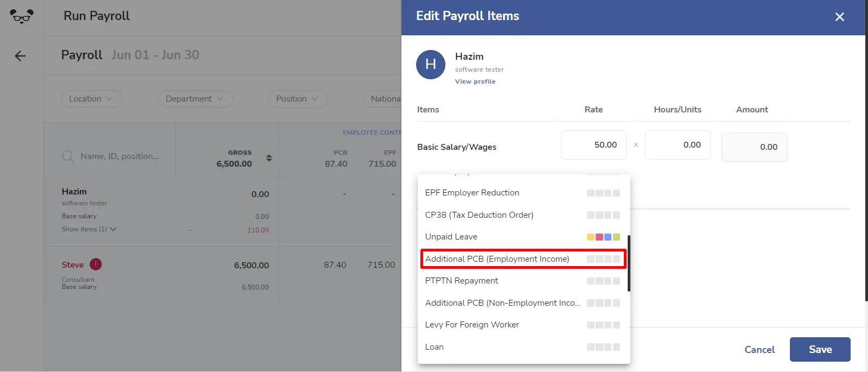Open the Department filter dropdown
The width and height of the screenshot is (868, 372).
pos(195,99)
